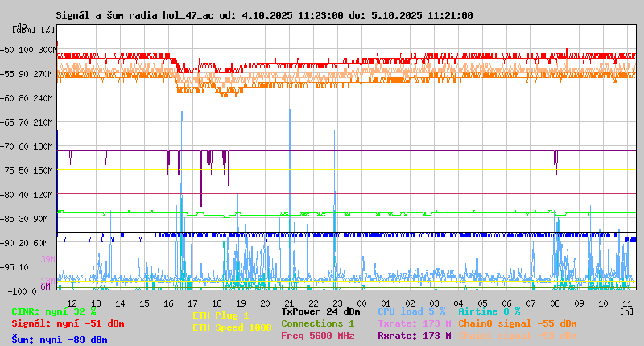
Task: Click the hour '23' x-axis label
Action: click(337, 303)
